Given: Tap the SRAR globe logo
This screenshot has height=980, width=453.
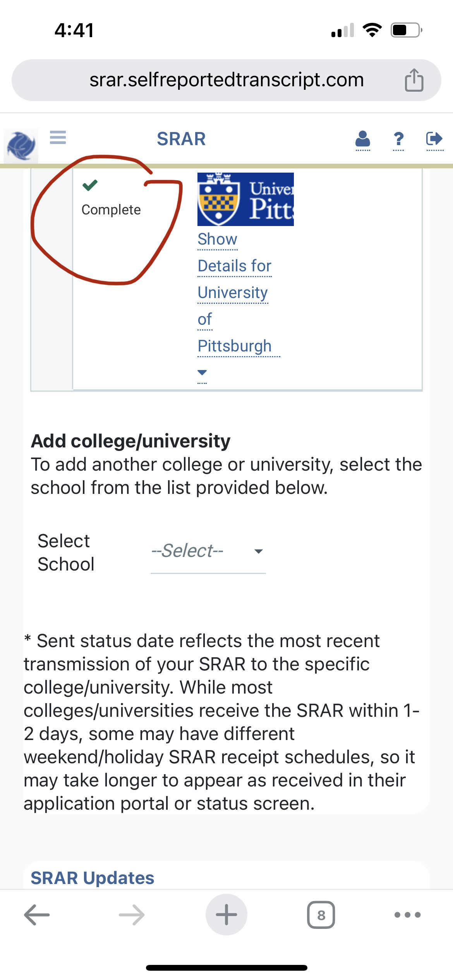Looking at the screenshot, I should coord(21,146).
